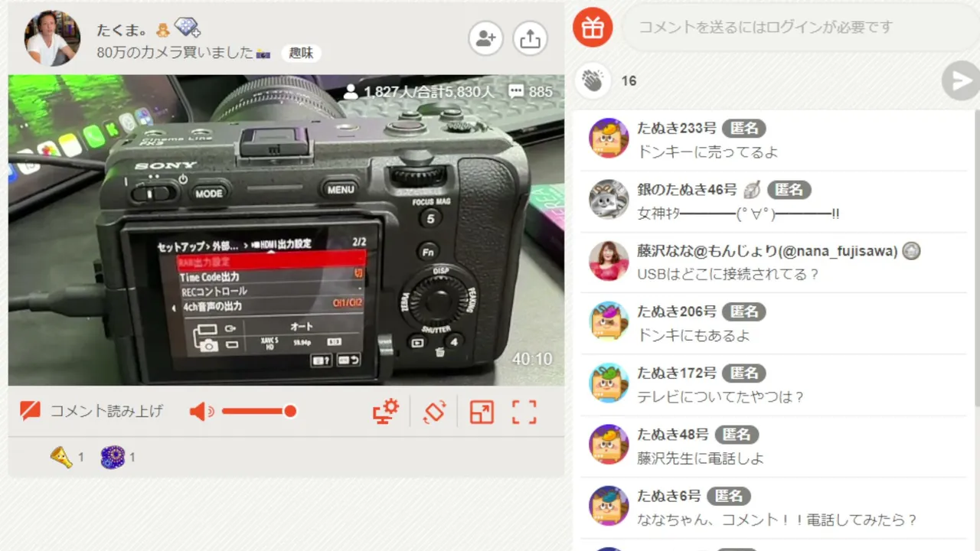The width and height of the screenshot is (980, 551).
Task: Open player settings monitor-gear icon
Action: pos(386,412)
